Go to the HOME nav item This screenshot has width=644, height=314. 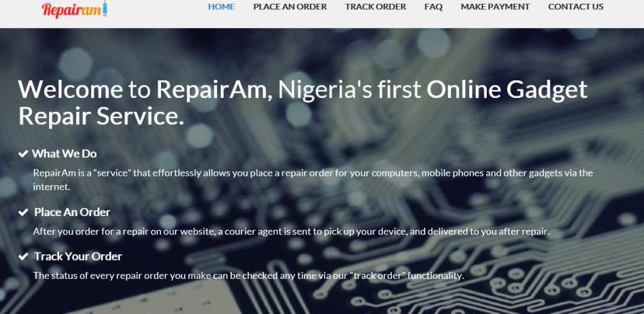[221, 7]
